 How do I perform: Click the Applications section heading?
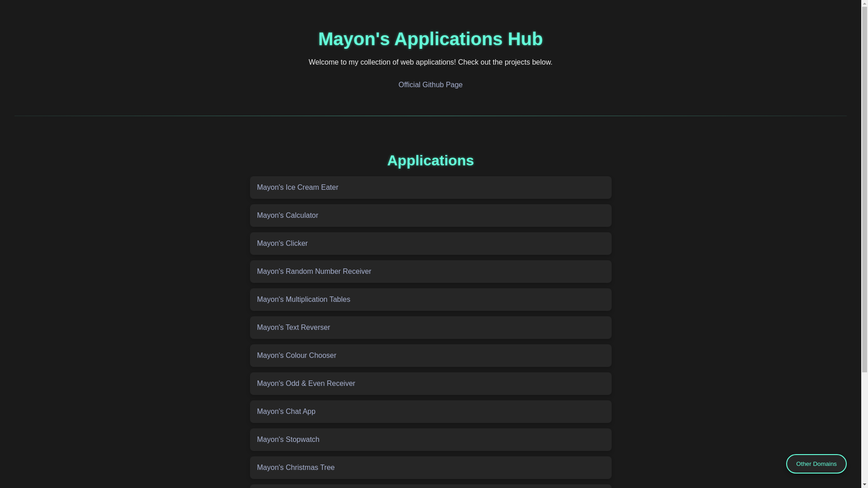430,160
